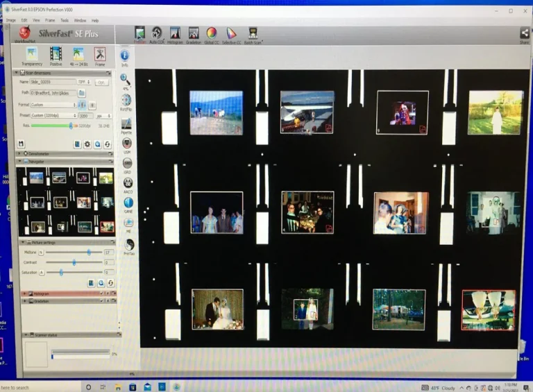Collapse the Navigator panel
This screenshot has height=392, width=533.
(x=20, y=162)
